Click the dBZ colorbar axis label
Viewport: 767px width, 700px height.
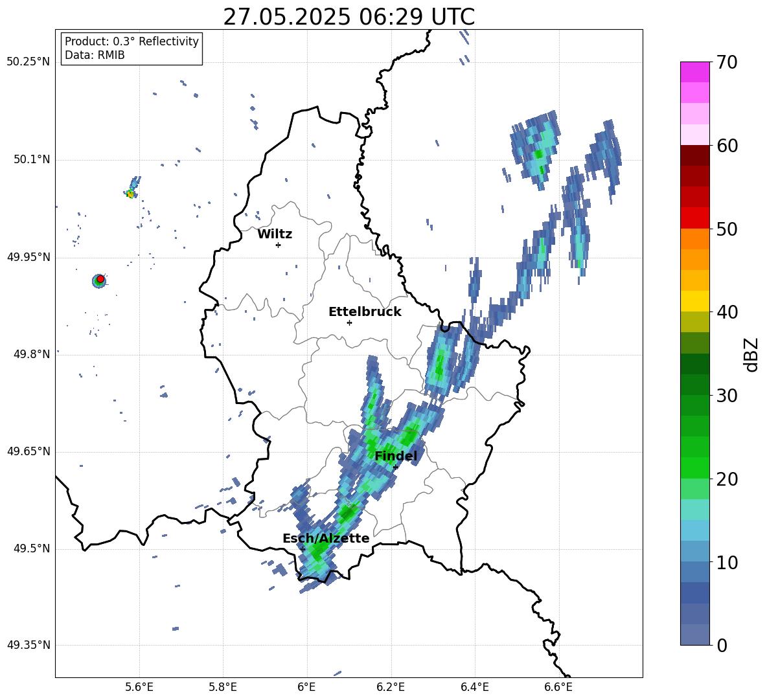pos(750,354)
